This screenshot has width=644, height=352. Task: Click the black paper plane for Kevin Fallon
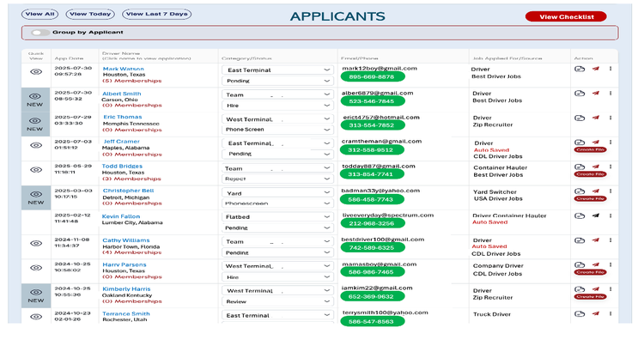(596, 215)
